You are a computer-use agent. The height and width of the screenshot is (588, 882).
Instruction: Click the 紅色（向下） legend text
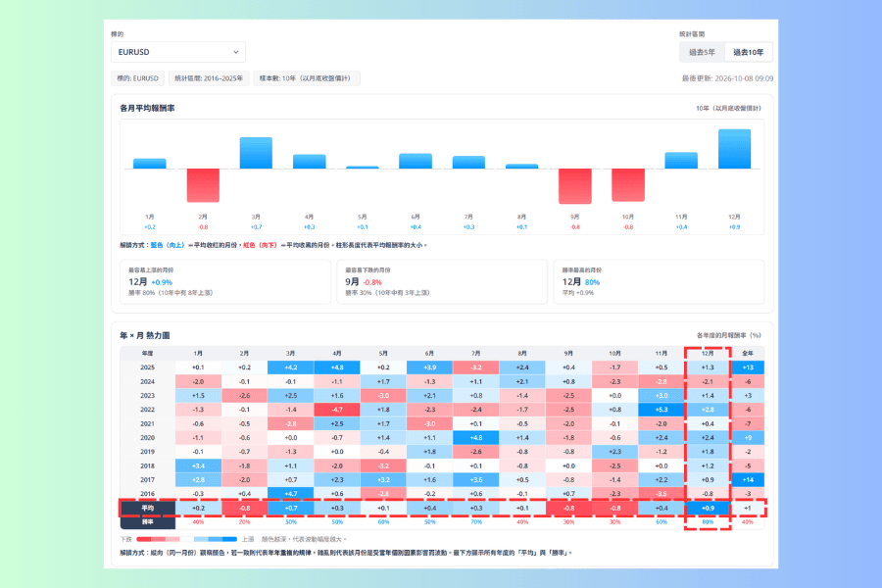click(261, 245)
